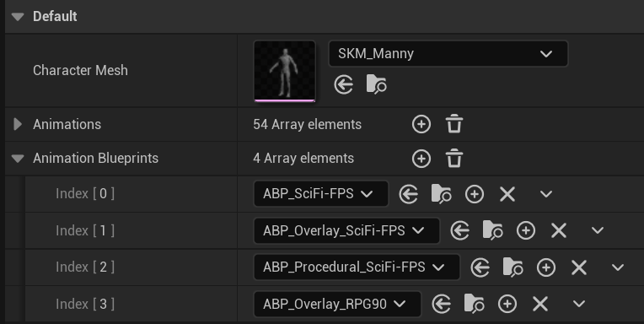Browse to ABP_Overlay_RPG90 in Content Browser
Image resolution: width=644 pixels, height=324 pixels.
[x=475, y=305]
